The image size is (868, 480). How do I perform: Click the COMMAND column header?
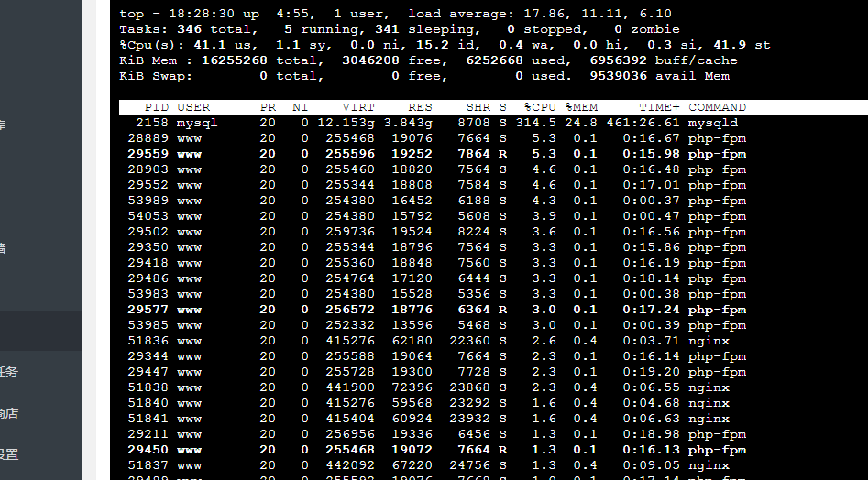pyautogui.click(x=718, y=107)
